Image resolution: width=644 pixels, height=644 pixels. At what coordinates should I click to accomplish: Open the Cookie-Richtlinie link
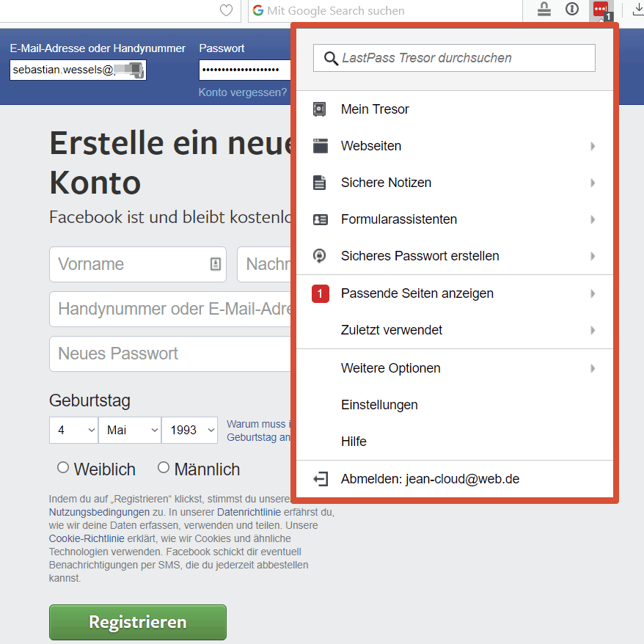pyautogui.click(x=87, y=538)
